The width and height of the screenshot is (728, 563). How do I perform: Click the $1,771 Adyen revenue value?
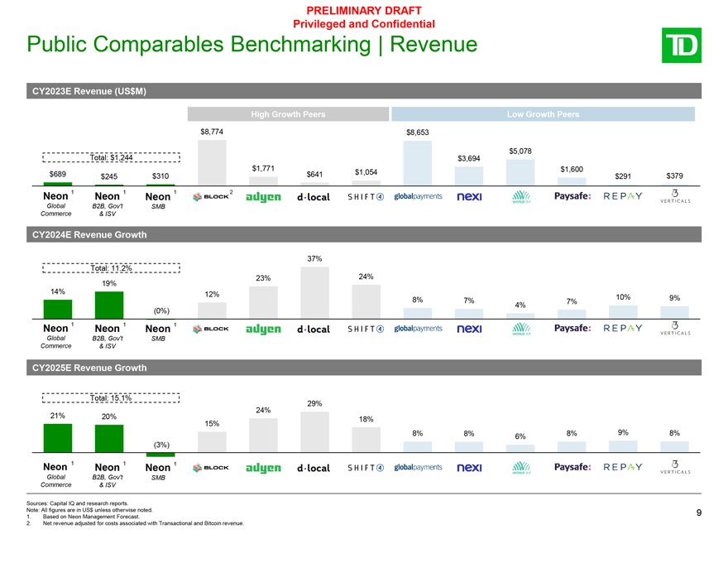pos(263,168)
